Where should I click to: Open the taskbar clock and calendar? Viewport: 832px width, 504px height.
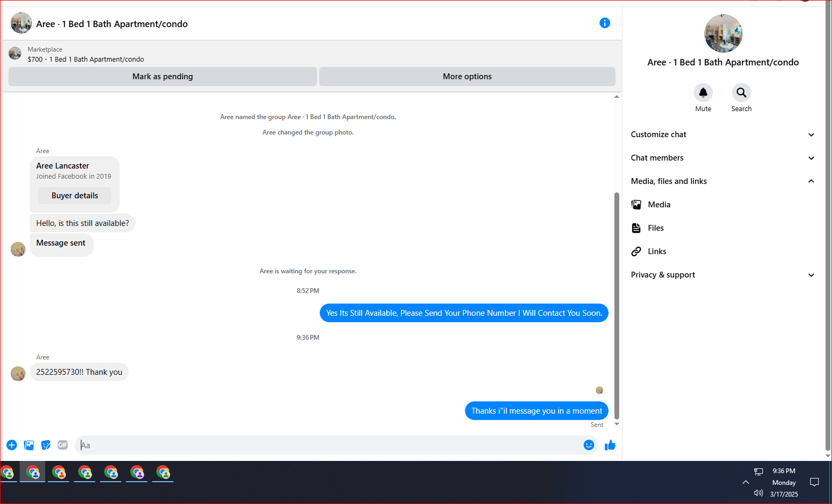coord(784,482)
